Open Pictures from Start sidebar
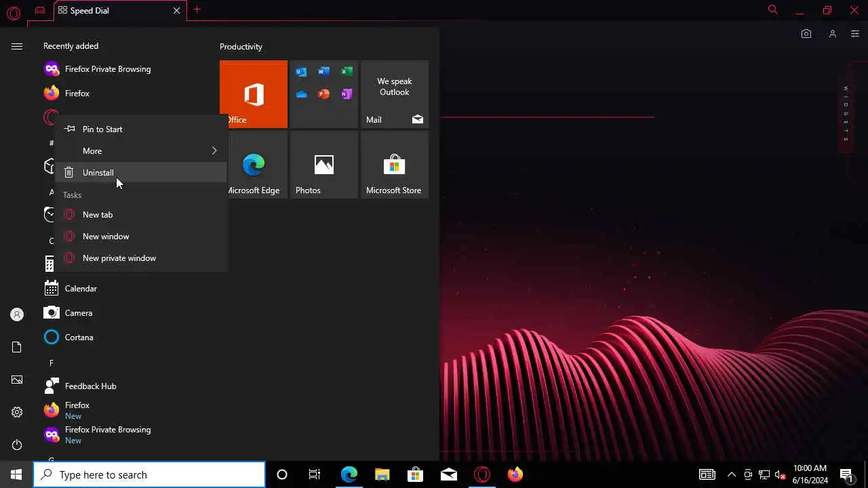Viewport: 868px width, 488px height. [x=17, y=380]
